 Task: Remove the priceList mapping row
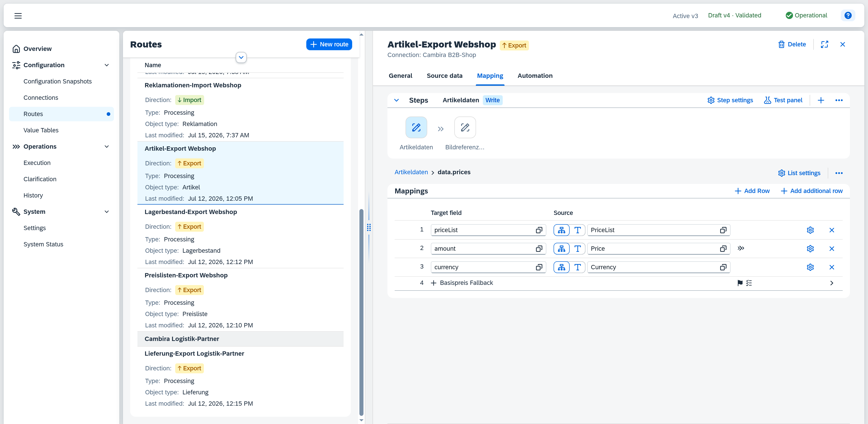tap(832, 230)
